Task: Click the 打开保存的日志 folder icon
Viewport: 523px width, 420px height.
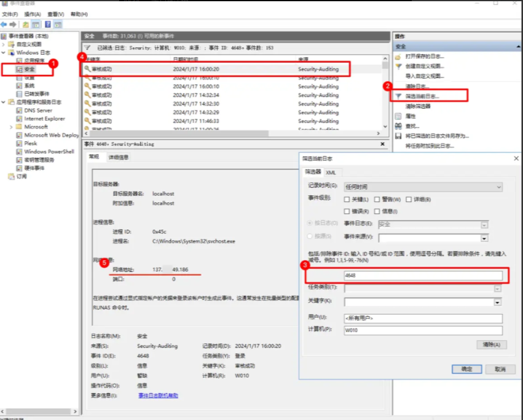Action: tap(398, 56)
